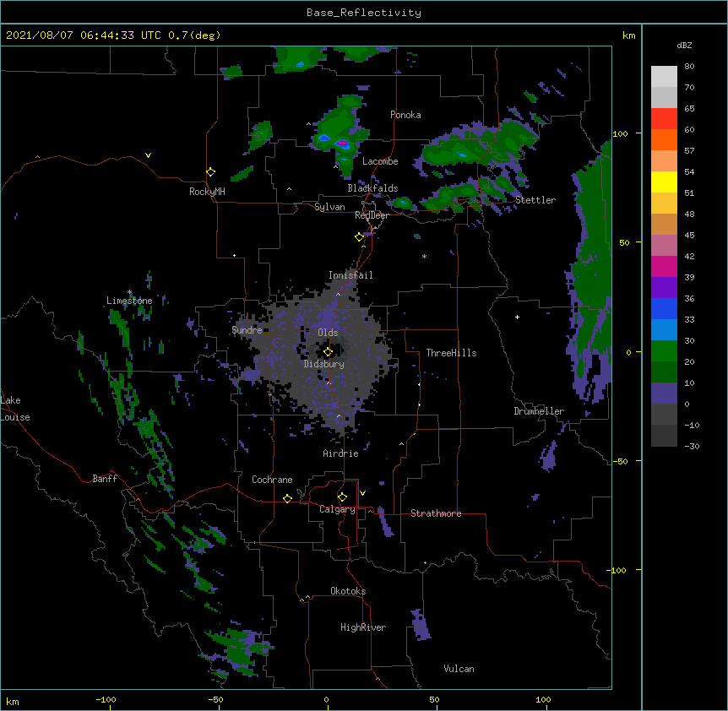The image size is (728, 711).
Task: Pick the purple 36-39 dBZ legend swatch
Action: click(x=664, y=287)
